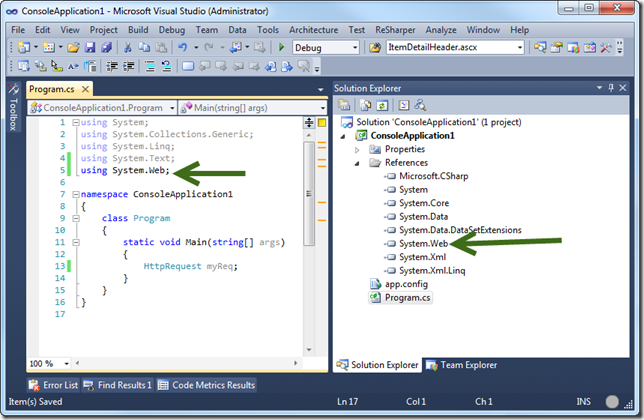
Task: Click View Class Diagram icon
Action: [420, 106]
